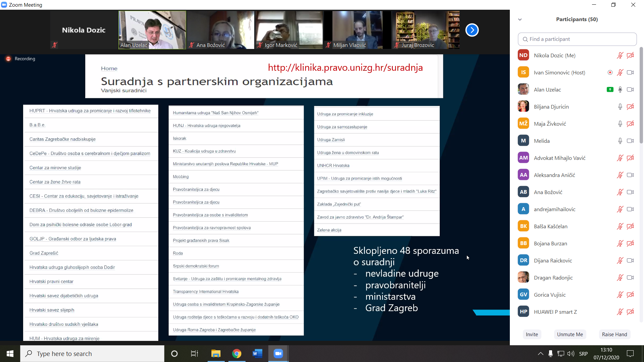
Task: Click Melida microphone icon
Action: click(620, 141)
